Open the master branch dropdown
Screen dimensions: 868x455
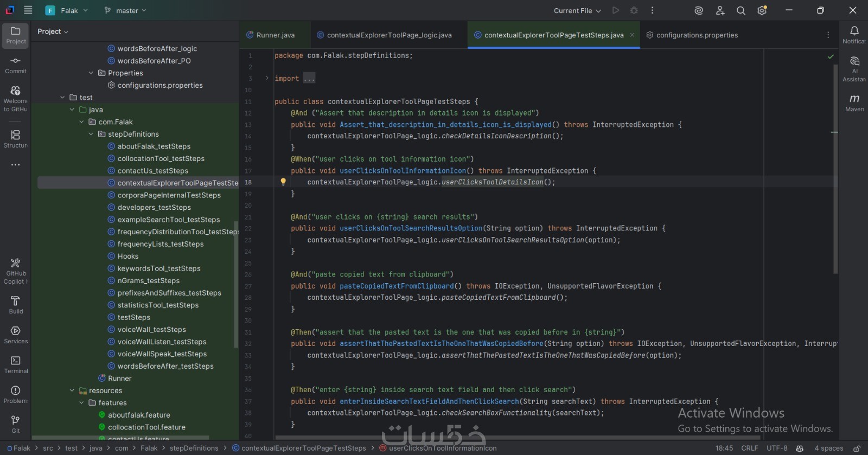click(125, 10)
